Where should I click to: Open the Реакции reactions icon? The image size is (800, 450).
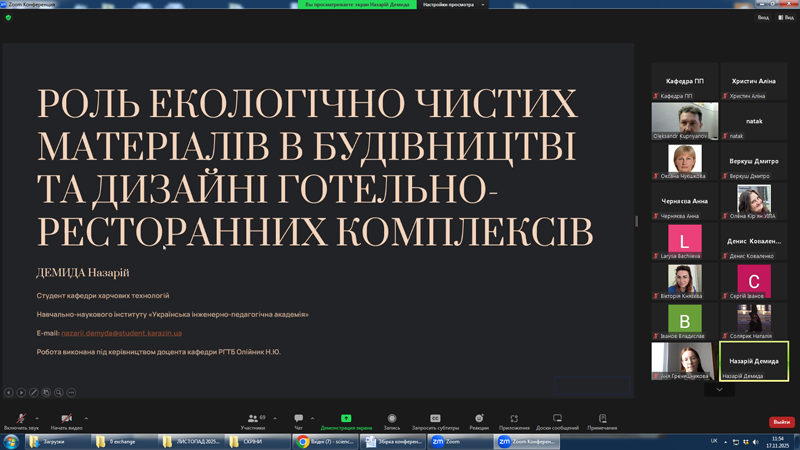point(479,419)
